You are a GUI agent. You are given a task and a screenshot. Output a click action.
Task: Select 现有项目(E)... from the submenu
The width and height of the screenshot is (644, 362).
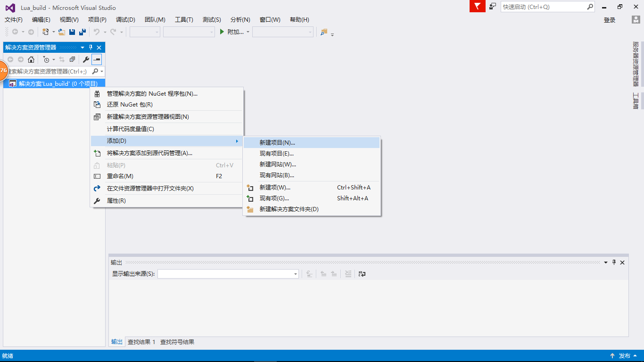(312, 153)
